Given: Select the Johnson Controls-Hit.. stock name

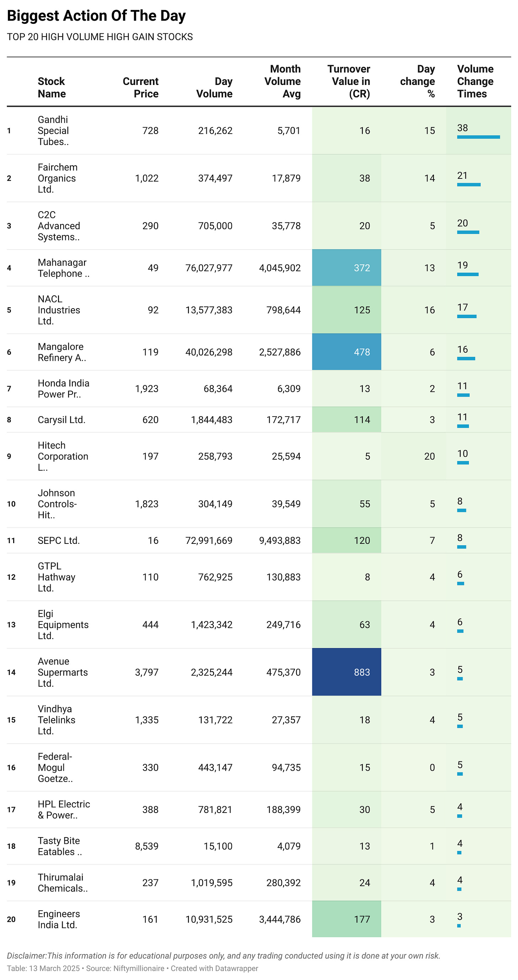Looking at the screenshot, I should 57,504.
